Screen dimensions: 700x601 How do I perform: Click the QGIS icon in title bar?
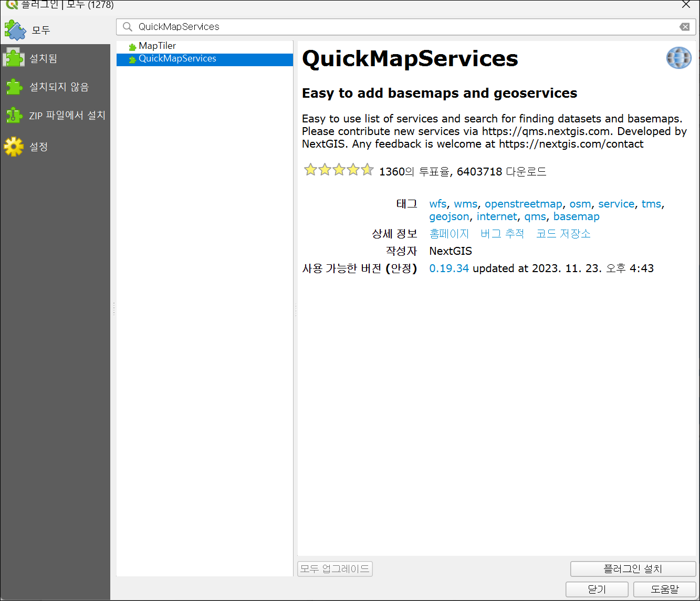pyautogui.click(x=12, y=5)
